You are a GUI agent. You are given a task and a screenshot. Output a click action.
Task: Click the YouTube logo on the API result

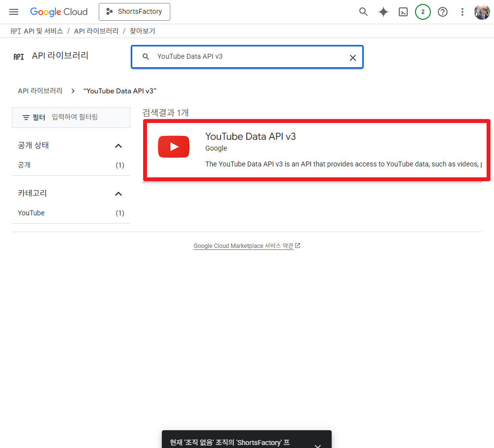click(173, 147)
